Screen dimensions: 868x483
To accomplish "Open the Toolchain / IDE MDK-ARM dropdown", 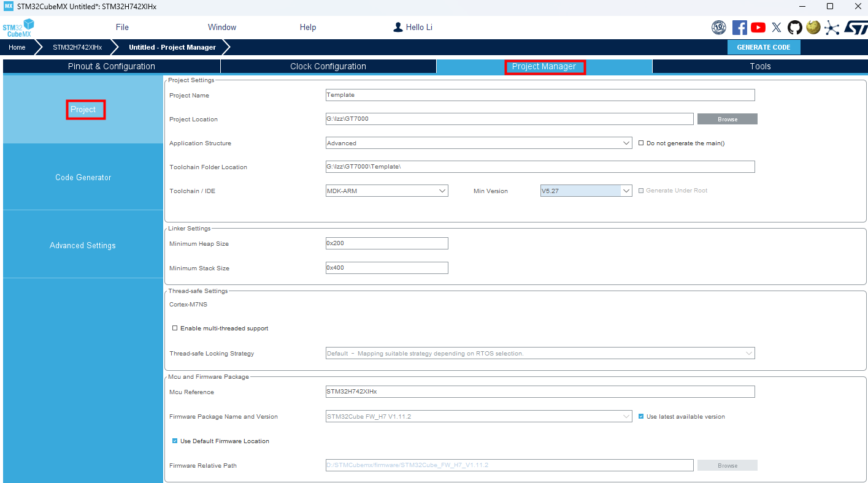I will click(386, 191).
